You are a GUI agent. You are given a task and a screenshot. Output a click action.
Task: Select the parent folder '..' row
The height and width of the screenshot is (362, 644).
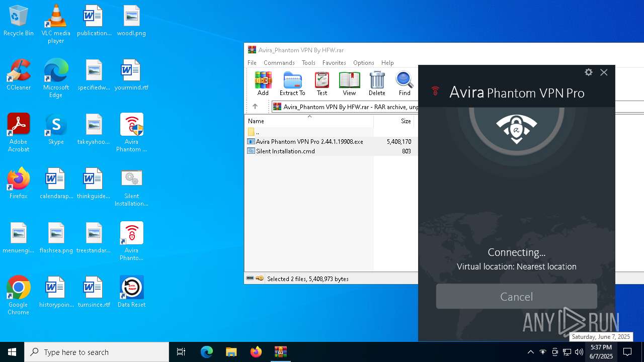tap(331, 132)
